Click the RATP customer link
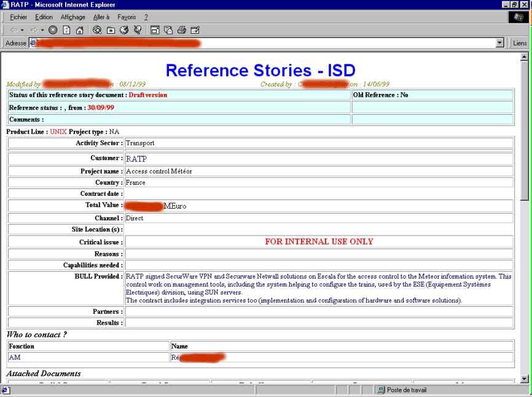The height and width of the screenshot is (397, 532). tap(136, 159)
